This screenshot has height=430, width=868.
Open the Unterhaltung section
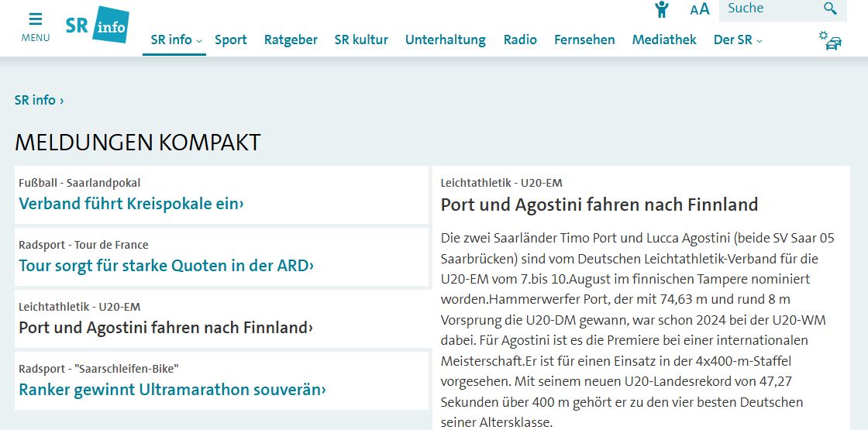point(445,40)
